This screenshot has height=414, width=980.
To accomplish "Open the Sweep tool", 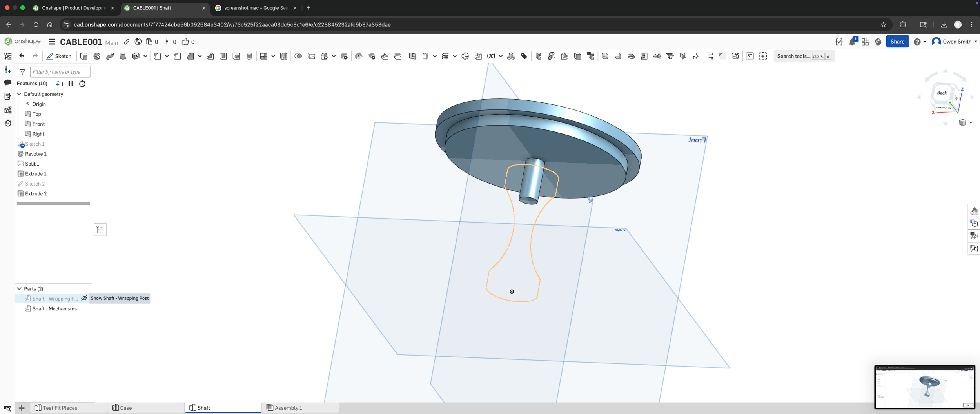I will pyautogui.click(x=110, y=56).
